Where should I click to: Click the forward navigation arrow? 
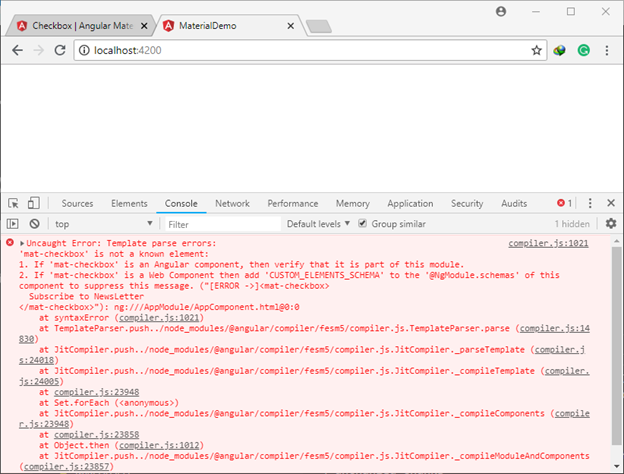click(x=39, y=50)
